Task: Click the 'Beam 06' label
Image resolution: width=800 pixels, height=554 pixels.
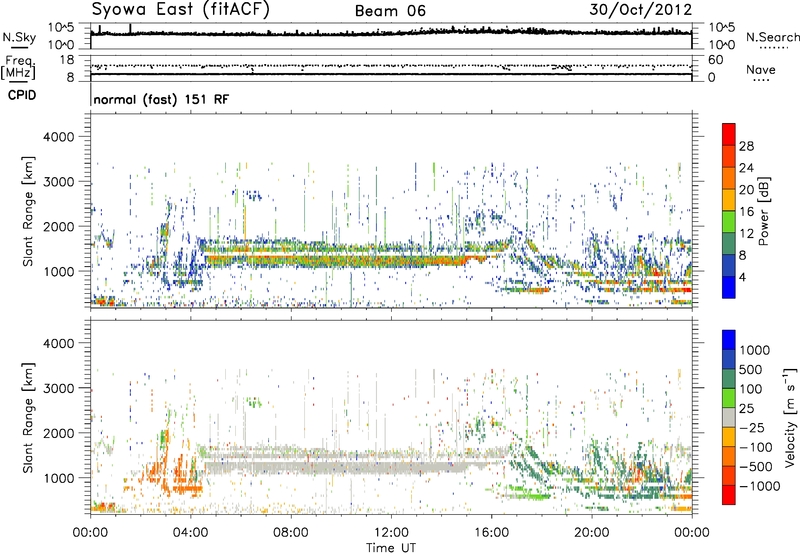Action: point(390,11)
